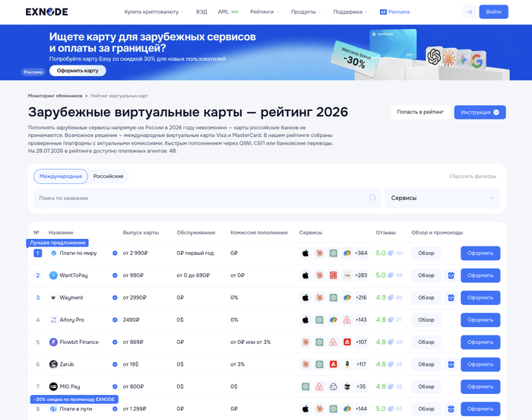532x420 pixels.
Task: Click Сбросить фильтры link
Action: [473, 177]
